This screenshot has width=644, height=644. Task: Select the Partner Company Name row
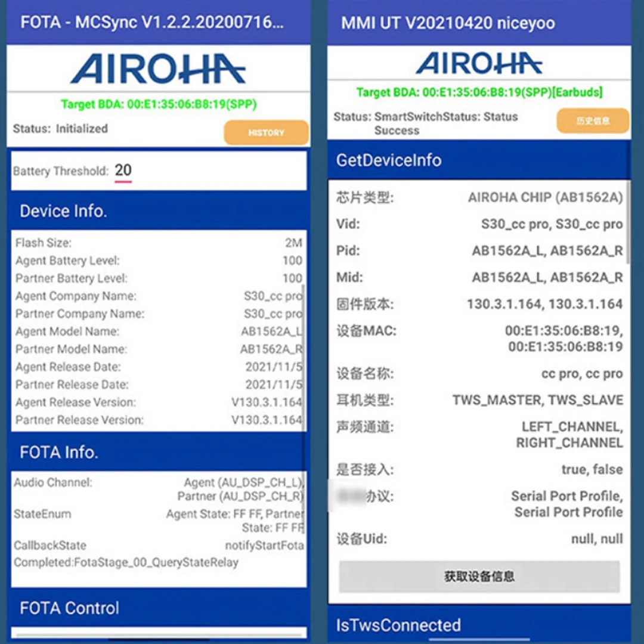tap(159, 314)
